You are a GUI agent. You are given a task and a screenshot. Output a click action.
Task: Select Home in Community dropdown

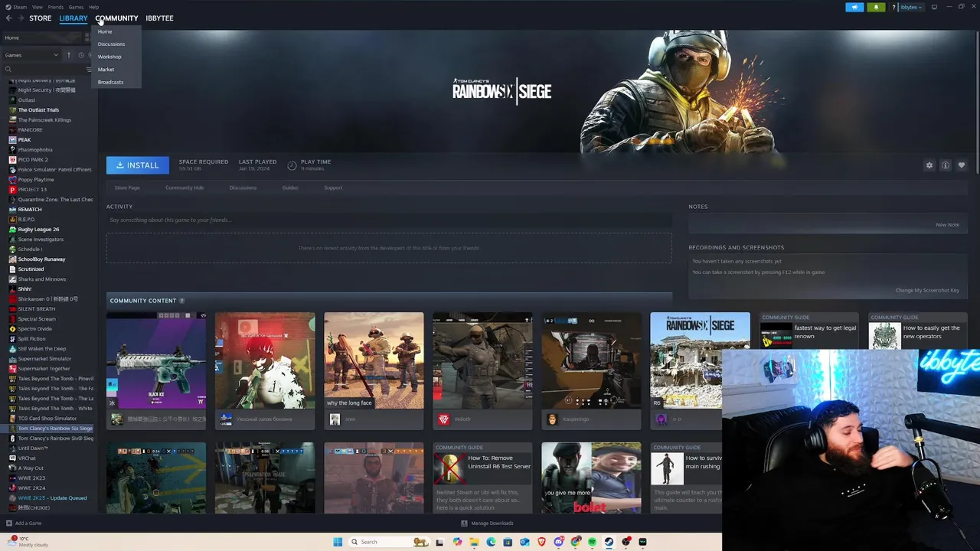click(x=105, y=31)
